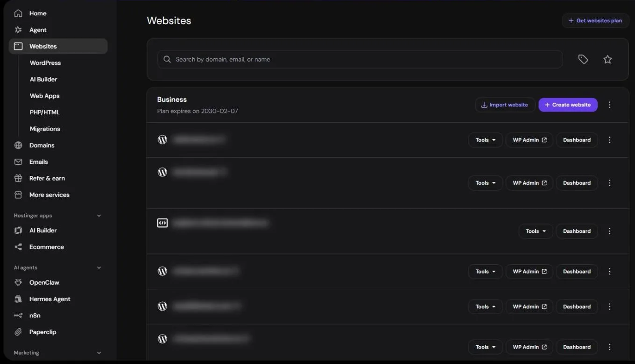Click the Business plan heading
The image size is (635, 364).
[172, 99]
